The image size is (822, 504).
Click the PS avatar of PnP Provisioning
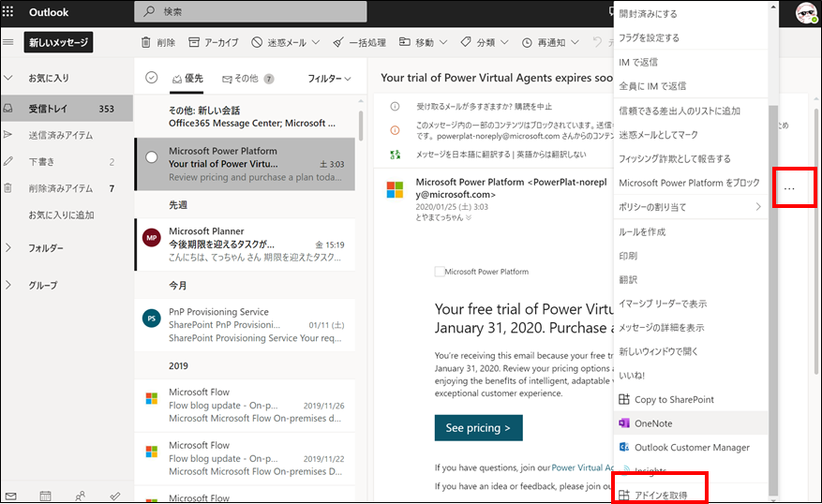click(x=152, y=318)
